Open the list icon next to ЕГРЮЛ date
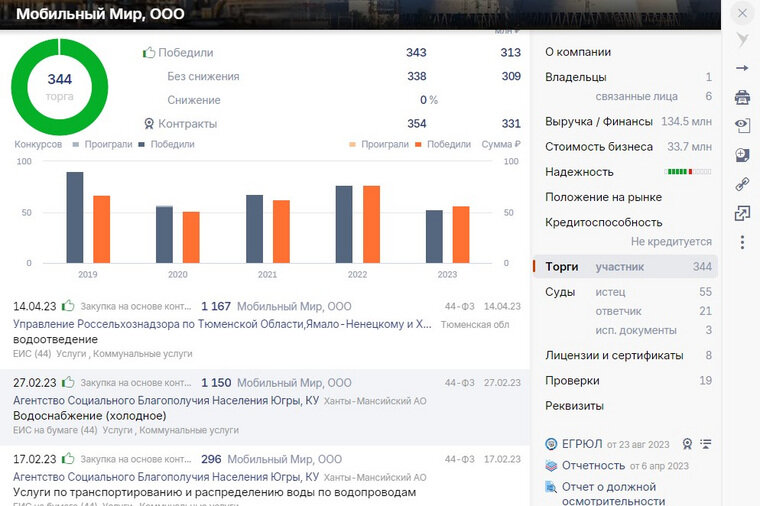Image resolution: width=760 pixels, height=506 pixels. tap(706, 443)
